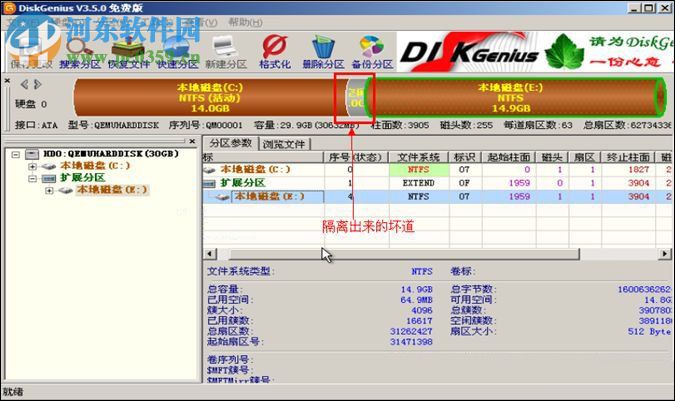Click the DiskGenius logo banner
The height and width of the screenshot is (401, 675).
[470, 52]
